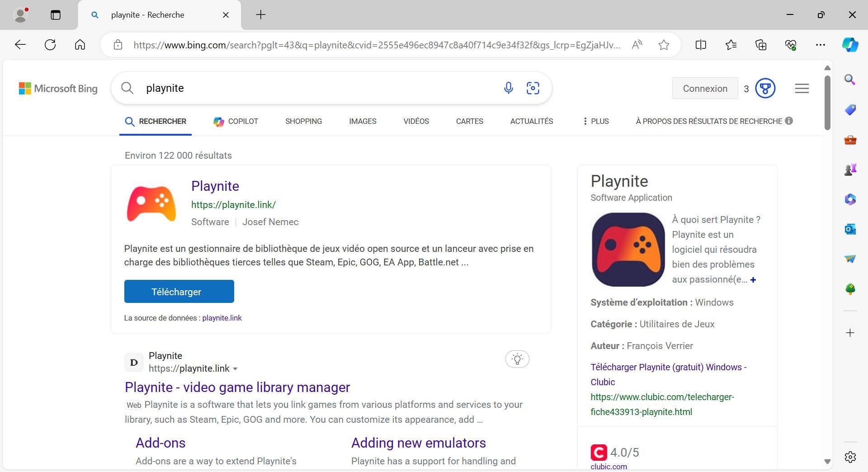
Task: Toggle split screen view
Action: pos(701,45)
